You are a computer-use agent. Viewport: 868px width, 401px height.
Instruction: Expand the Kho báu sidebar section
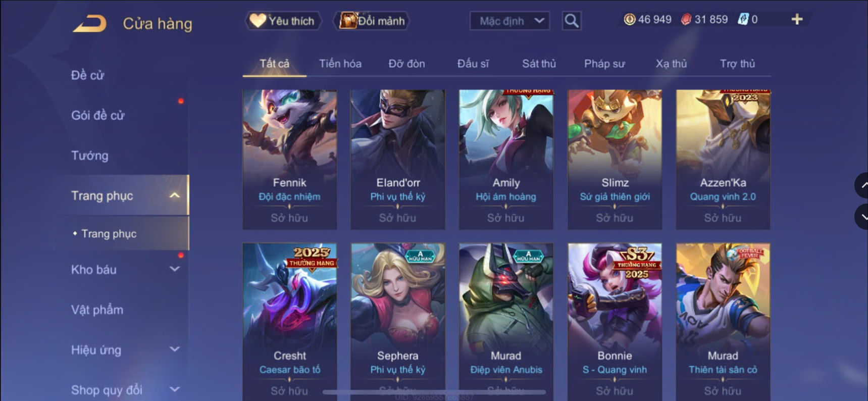tap(175, 269)
